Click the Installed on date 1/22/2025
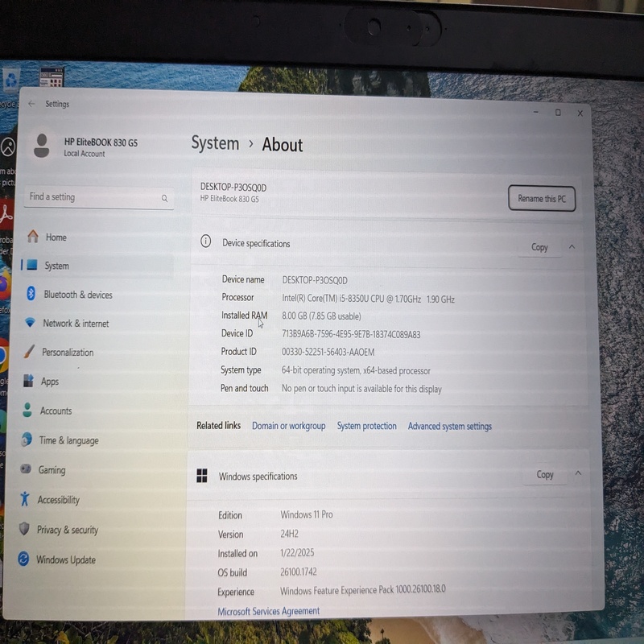Image resolution: width=644 pixels, height=644 pixels. tap(297, 553)
